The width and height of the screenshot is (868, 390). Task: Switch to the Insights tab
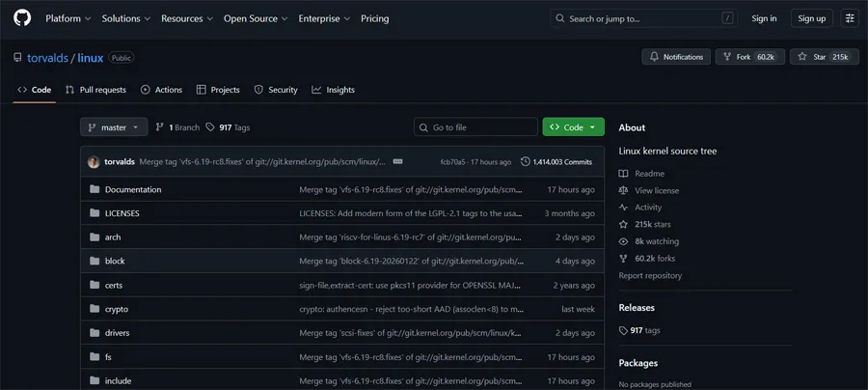pos(334,90)
